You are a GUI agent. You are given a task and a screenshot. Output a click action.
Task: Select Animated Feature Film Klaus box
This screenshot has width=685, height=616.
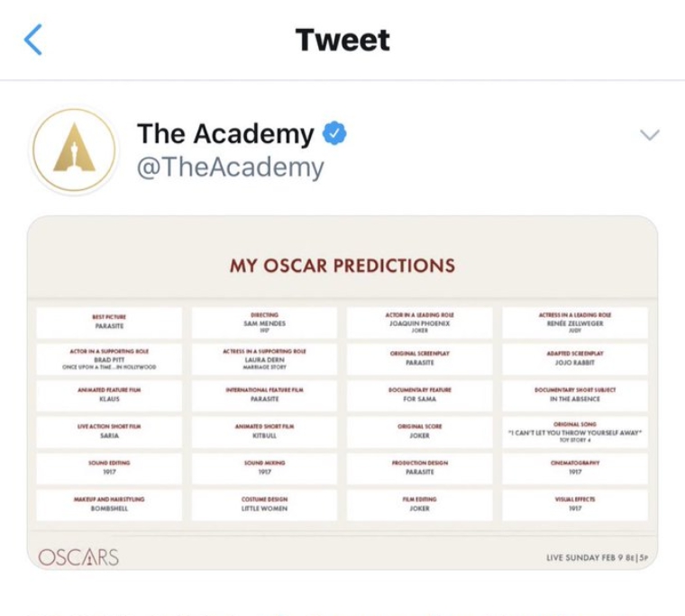[x=109, y=395]
